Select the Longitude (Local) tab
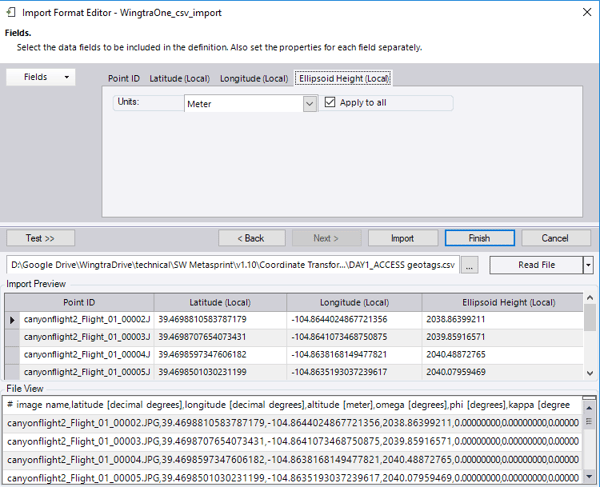The height and width of the screenshot is (487, 600). click(253, 78)
